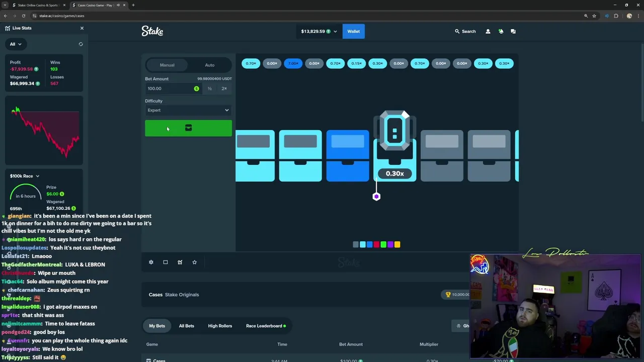Open the notifications bell
This screenshot has height=362, width=644.
pyautogui.click(x=501, y=31)
